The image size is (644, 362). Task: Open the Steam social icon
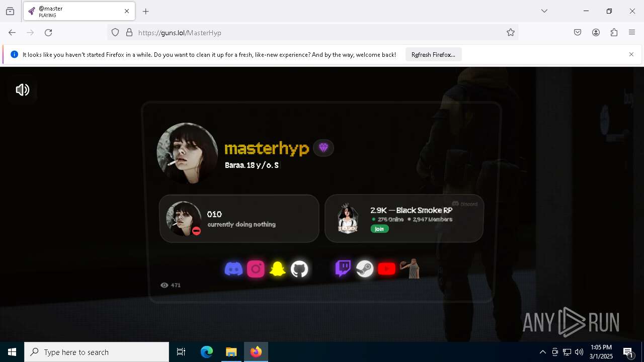[x=365, y=269]
